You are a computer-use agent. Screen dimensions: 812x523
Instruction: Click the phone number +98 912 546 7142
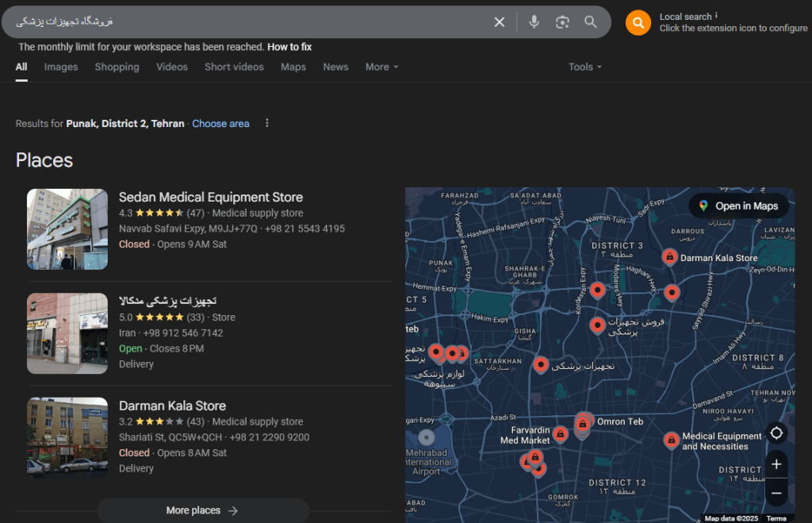click(x=183, y=333)
